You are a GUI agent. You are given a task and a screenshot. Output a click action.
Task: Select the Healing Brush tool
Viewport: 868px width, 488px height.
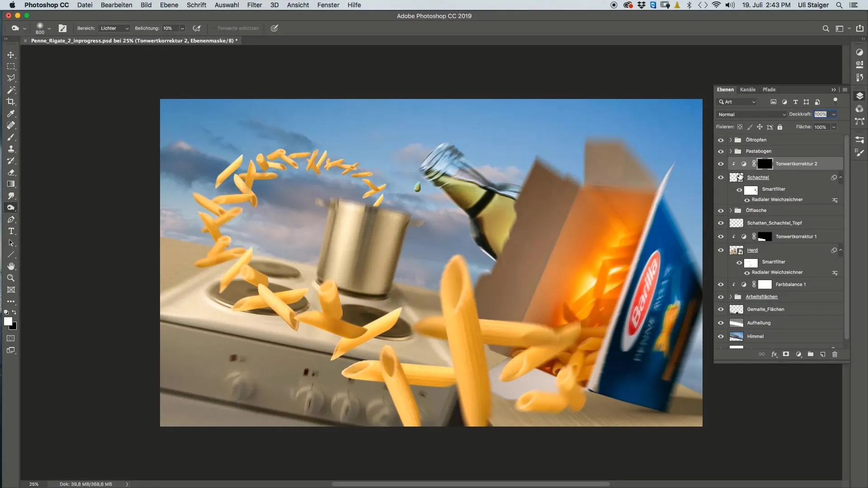(x=11, y=125)
